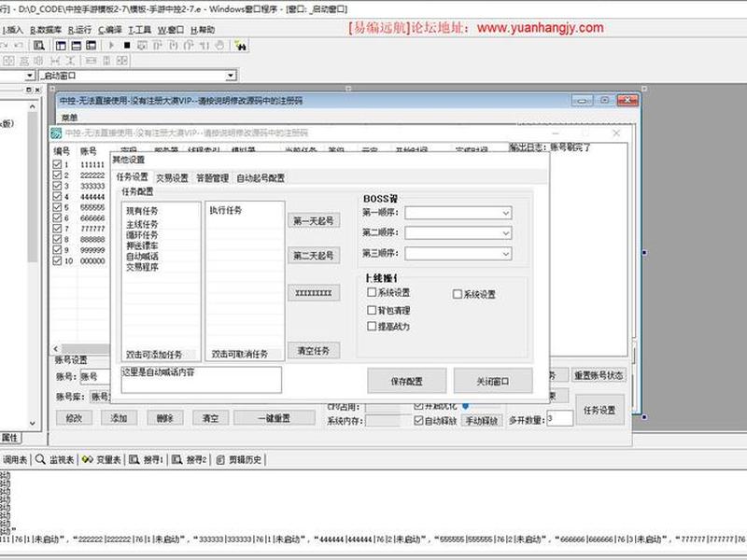This screenshot has height=560, width=747.
Task: Click the 第一天起号 button
Action: pyautogui.click(x=314, y=220)
